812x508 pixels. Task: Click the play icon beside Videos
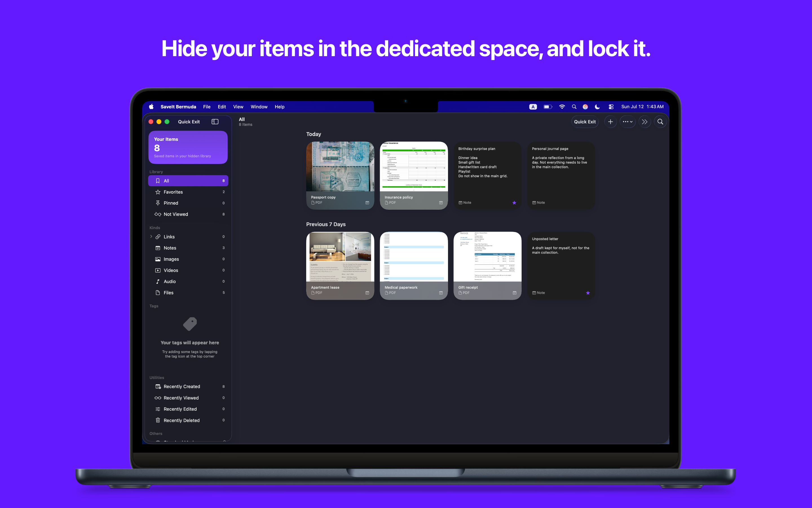pos(158,270)
